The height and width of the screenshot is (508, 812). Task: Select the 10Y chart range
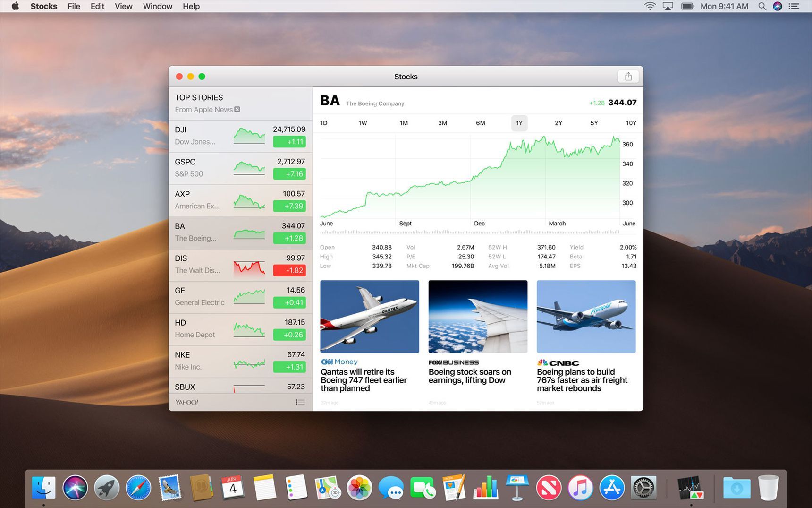tap(631, 123)
